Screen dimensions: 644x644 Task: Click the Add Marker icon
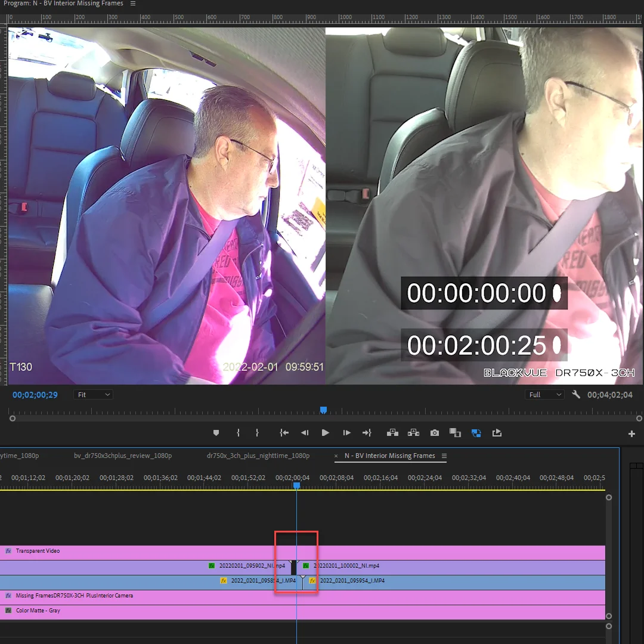216,433
